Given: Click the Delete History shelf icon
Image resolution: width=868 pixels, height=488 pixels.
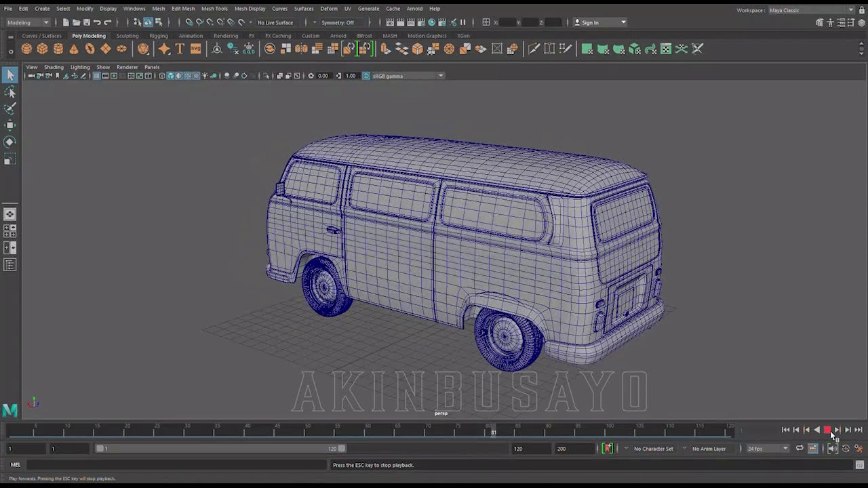Looking at the screenshot, I should [x=233, y=49].
